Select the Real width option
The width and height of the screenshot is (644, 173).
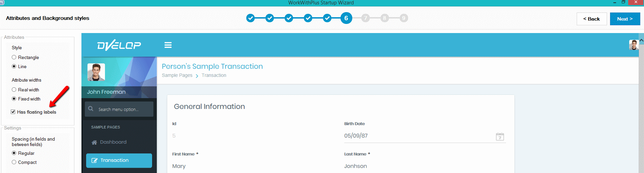(x=14, y=90)
